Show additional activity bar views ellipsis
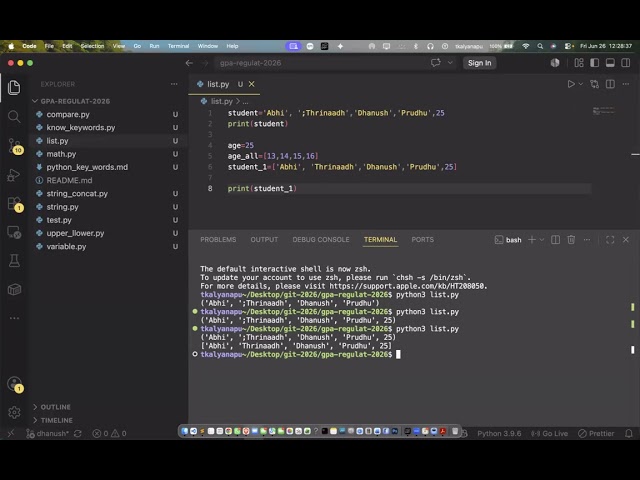 14,318
